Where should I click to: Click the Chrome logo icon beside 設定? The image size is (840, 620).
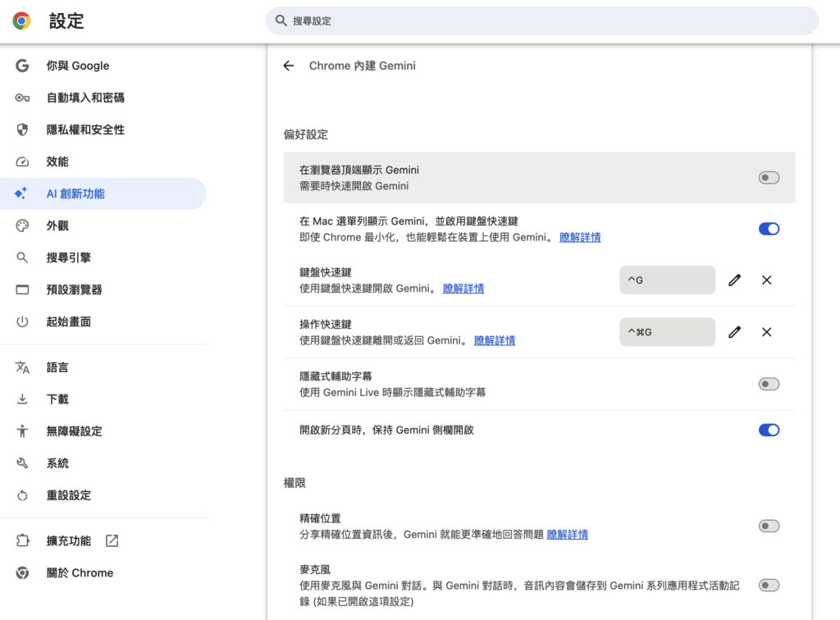point(21,21)
